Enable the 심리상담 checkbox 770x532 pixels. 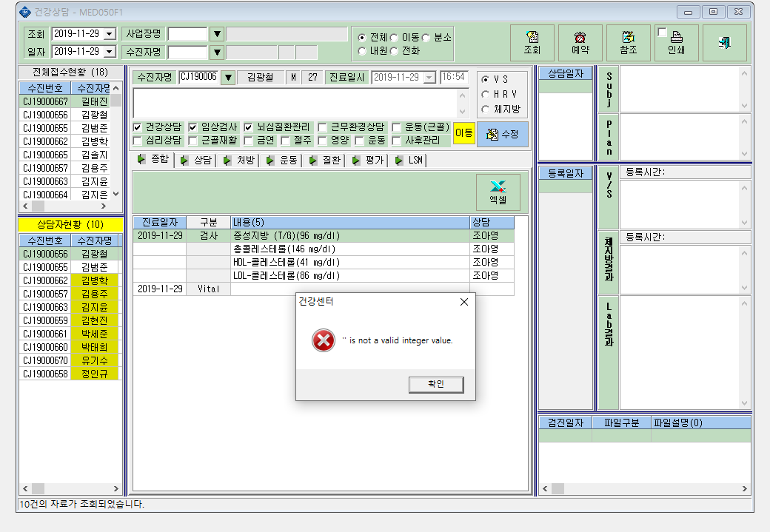[x=138, y=141]
